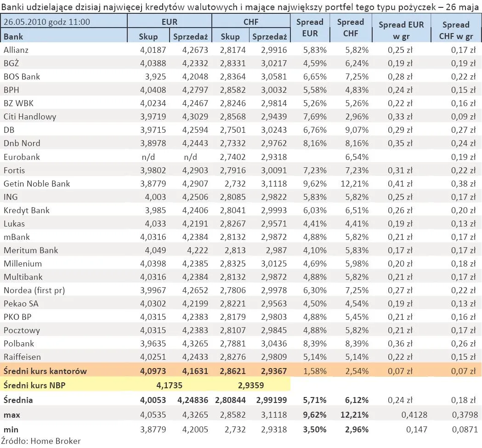Click the EUR column group header
The width and height of the screenshot is (482, 448).
[169, 22]
